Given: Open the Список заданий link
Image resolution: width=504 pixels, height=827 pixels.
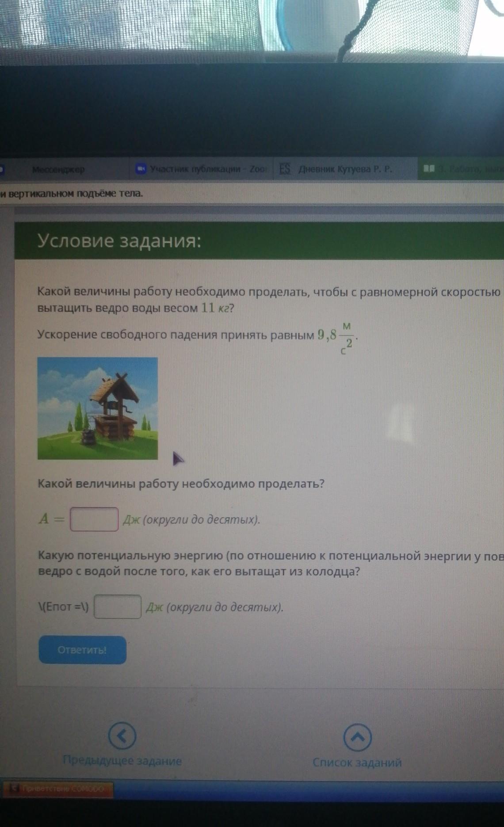Looking at the screenshot, I should pyautogui.click(x=357, y=762).
